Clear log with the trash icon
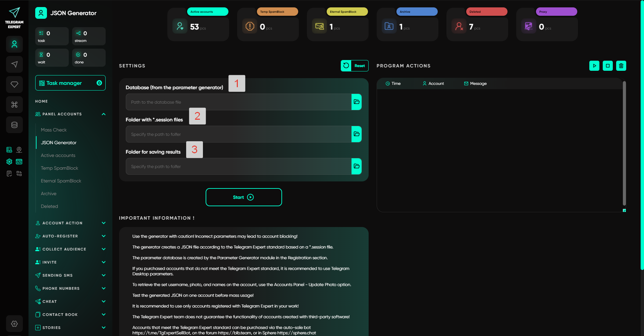The width and height of the screenshot is (644, 336). pos(621,66)
